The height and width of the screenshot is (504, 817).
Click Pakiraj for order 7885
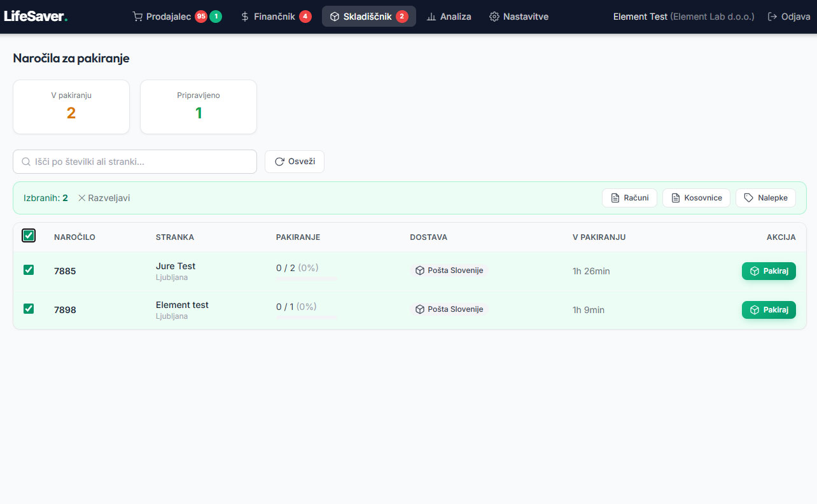point(769,271)
